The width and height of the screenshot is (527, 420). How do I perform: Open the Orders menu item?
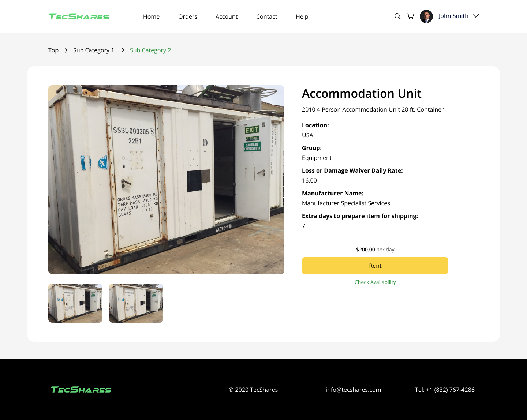click(188, 16)
